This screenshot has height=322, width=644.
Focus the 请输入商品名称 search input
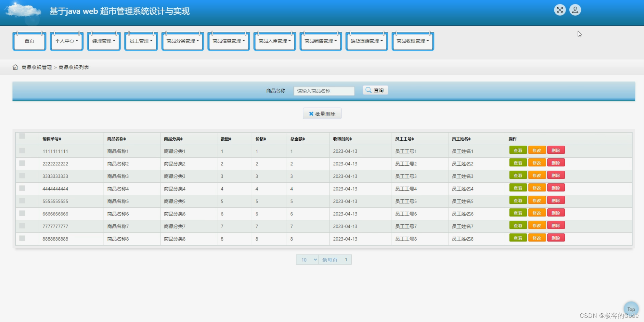324,91
